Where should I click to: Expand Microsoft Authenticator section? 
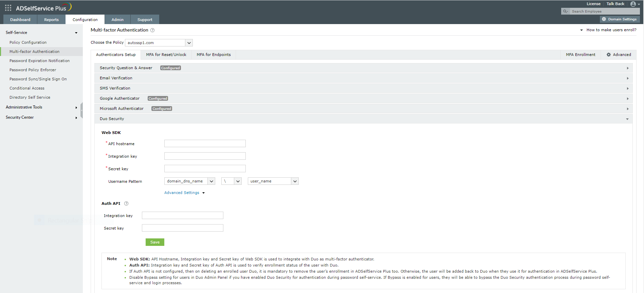point(363,109)
